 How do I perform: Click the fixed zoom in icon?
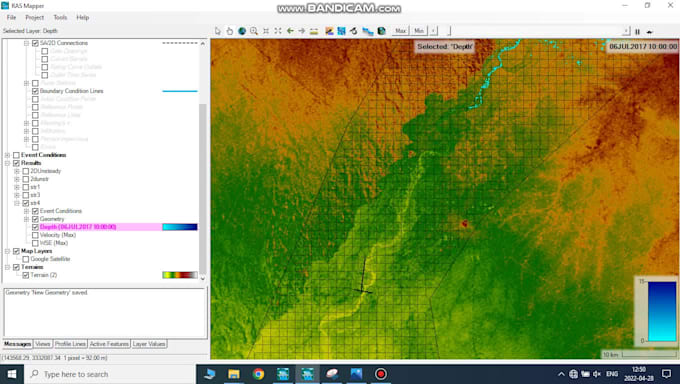click(266, 31)
